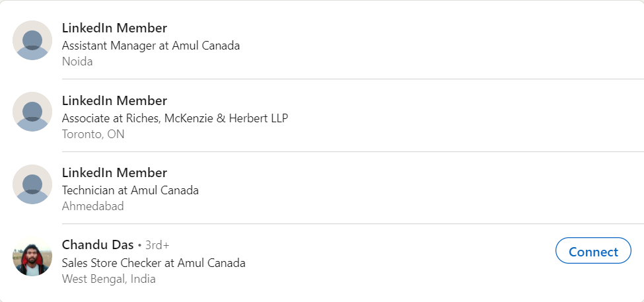Click the Assistant Manager member's placeholder avatar
Screen dimensions: 644x302
coord(32,40)
